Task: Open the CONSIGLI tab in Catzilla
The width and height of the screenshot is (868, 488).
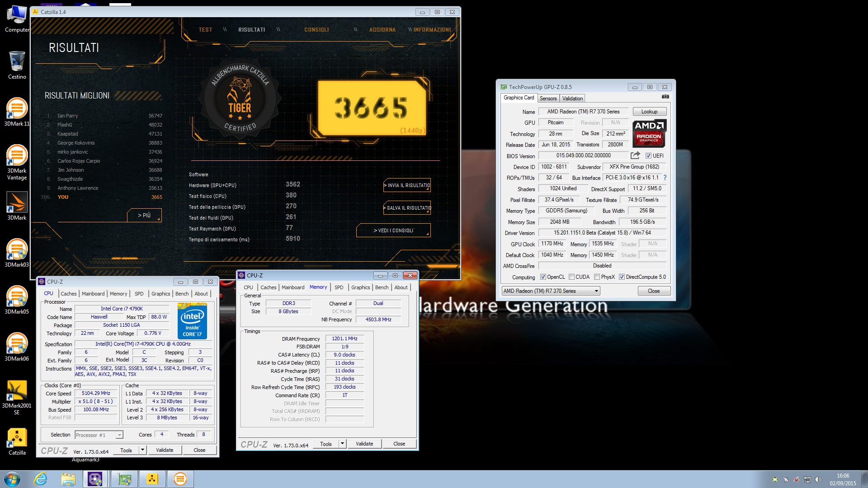Action: click(x=316, y=30)
